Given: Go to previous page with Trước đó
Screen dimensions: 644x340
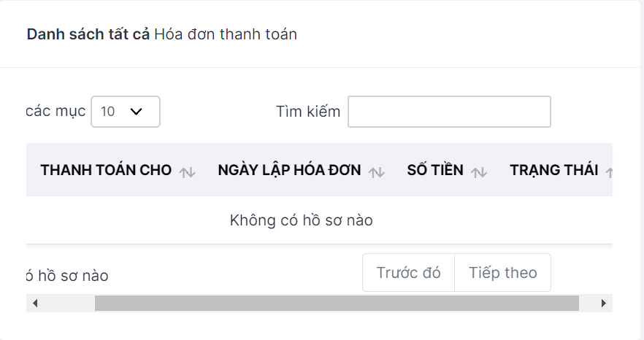Looking at the screenshot, I should 409,273.
